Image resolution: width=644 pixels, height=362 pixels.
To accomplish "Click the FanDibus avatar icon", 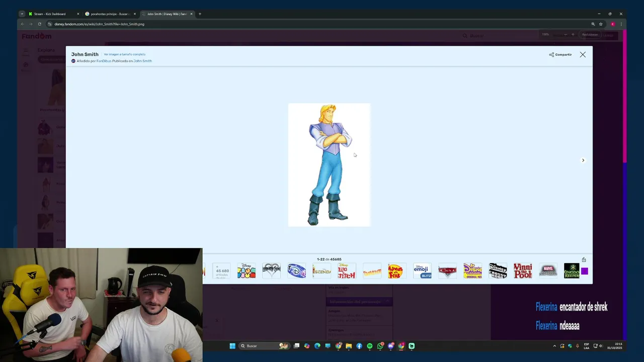I will pos(73,61).
